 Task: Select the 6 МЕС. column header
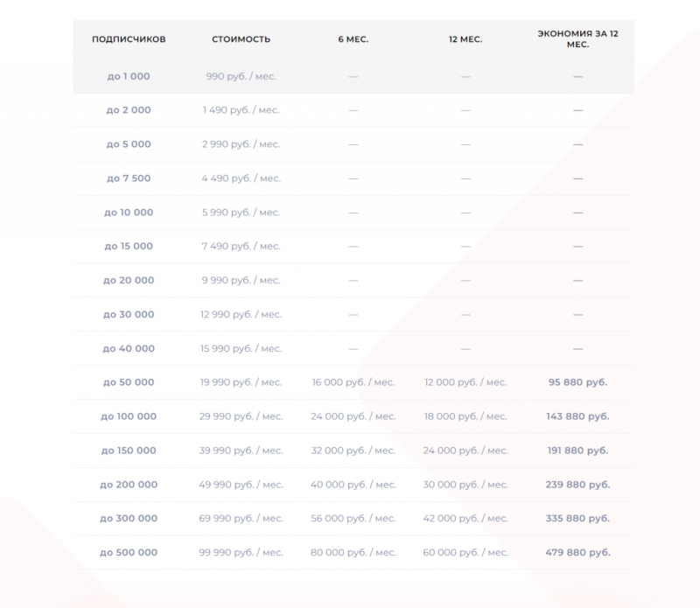point(353,39)
